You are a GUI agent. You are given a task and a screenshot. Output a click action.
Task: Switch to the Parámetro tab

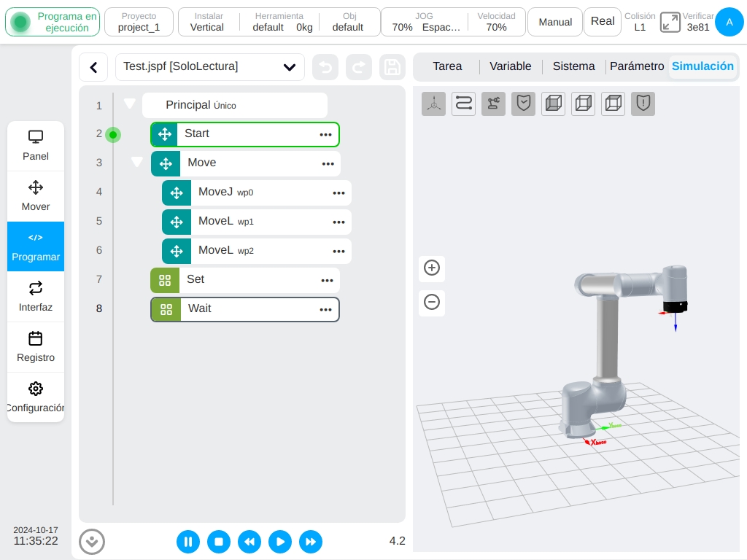pyautogui.click(x=637, y=66)
